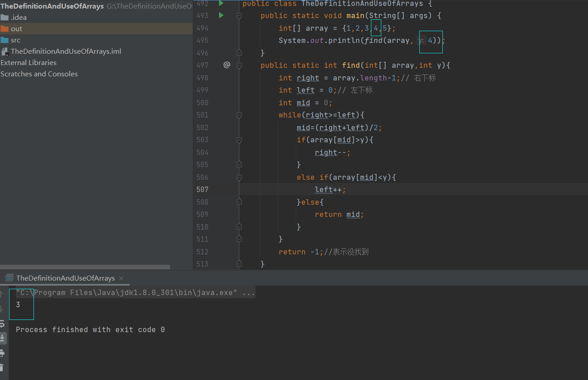The width and height of the screenshot is (588, 380).
Task: Collapse the while loop on line 501
Action: 239,115
